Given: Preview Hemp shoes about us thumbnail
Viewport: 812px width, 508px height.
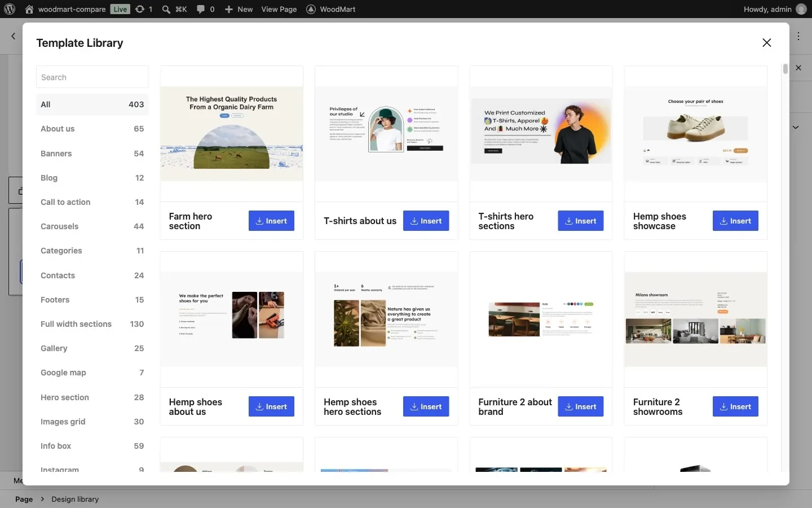Looking at the screenshot, I should click(x=232, y=319).
